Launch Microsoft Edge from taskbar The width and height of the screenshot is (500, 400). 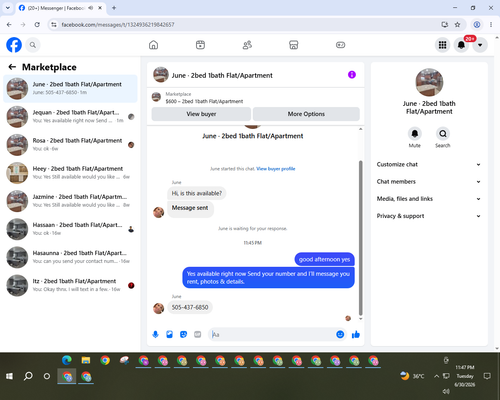pyautogui.click(x=67, y=360)
